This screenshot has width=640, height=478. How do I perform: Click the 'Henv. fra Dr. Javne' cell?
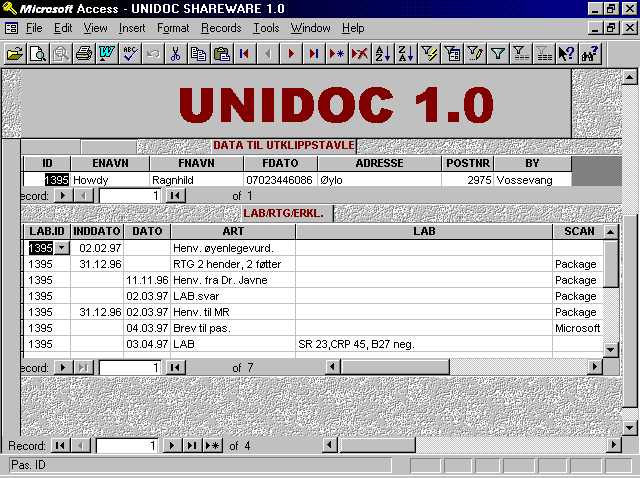click(x=233, y=280)
